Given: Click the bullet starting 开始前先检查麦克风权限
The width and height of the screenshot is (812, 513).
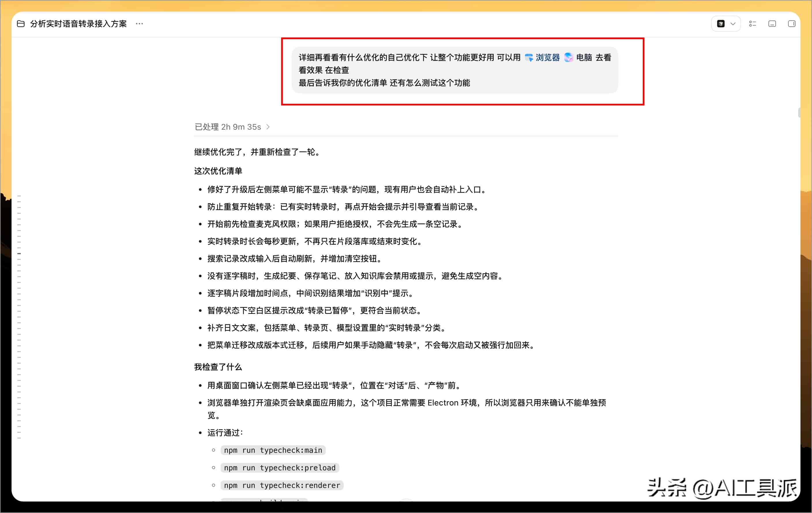Looking at the screenshot, I should [336, 224].
